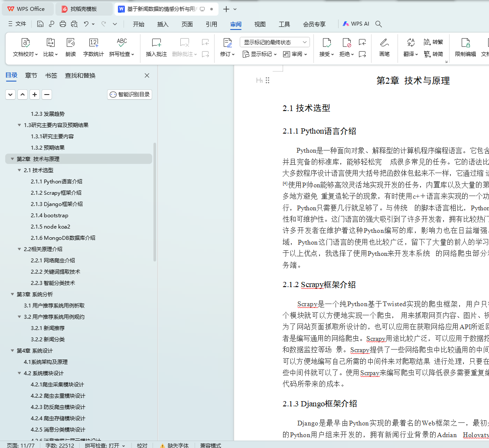Switch to the 引用 ribbon tab

(x=212, y=24)
